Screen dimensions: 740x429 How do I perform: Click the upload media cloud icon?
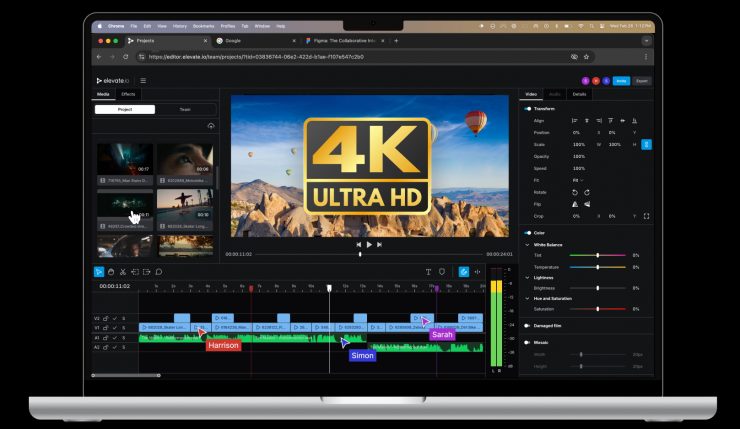coord(210,126)
